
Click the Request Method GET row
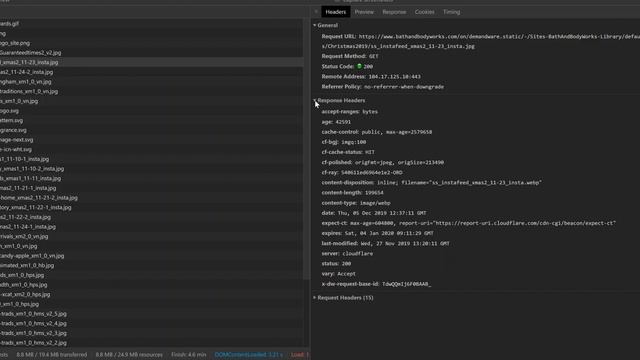(350, 56)
